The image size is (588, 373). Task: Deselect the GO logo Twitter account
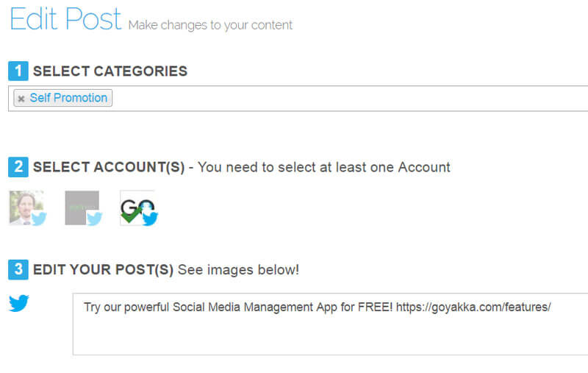click(x=138, y=208)
